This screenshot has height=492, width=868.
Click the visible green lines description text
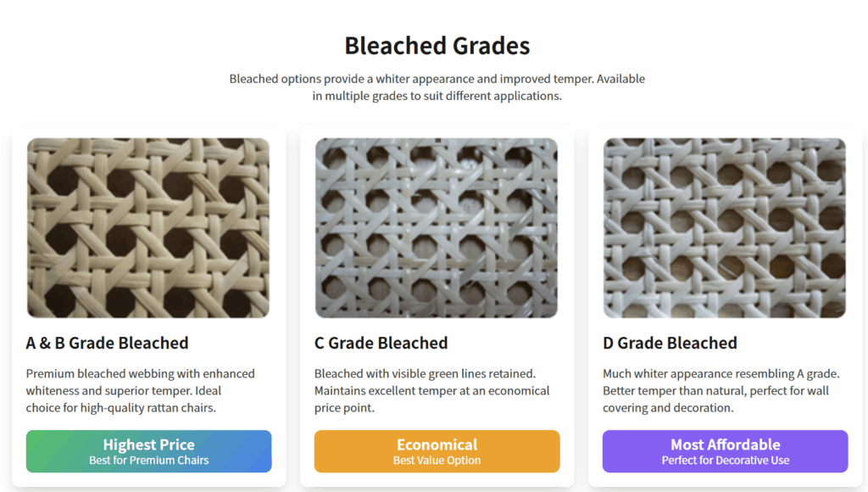click(432, 390)
